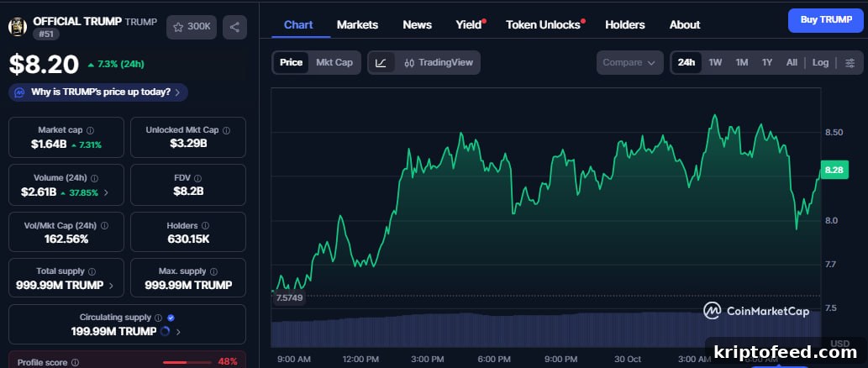
Task: Click Market cap info icon
Action: click(x=90, y=130)
